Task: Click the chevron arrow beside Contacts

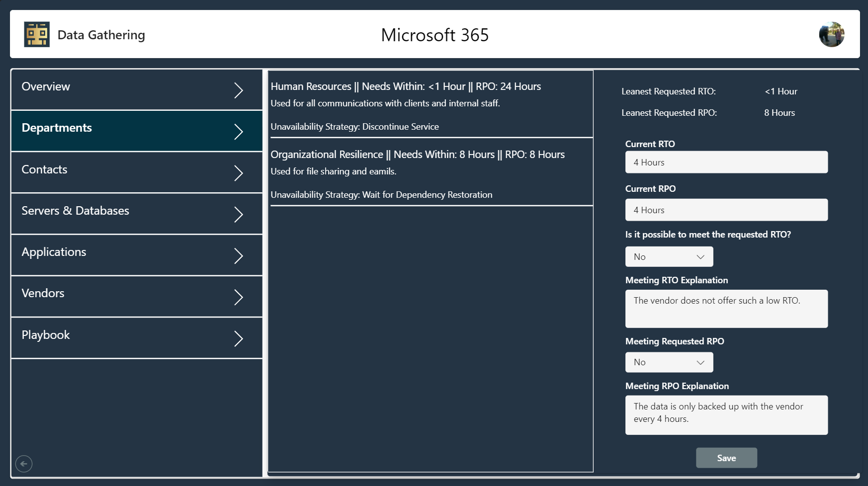Action: (x=239, y=173)
